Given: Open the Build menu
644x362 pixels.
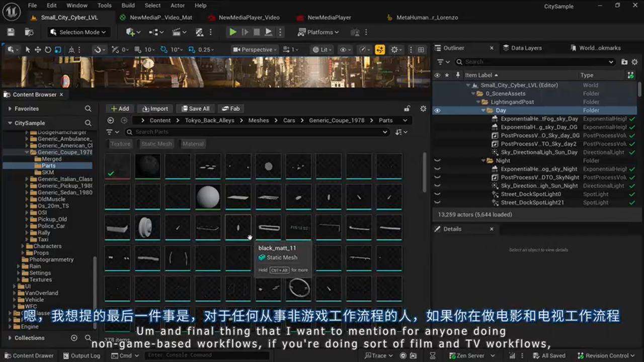Looking at the screenshot, I should tap(128, 6).
